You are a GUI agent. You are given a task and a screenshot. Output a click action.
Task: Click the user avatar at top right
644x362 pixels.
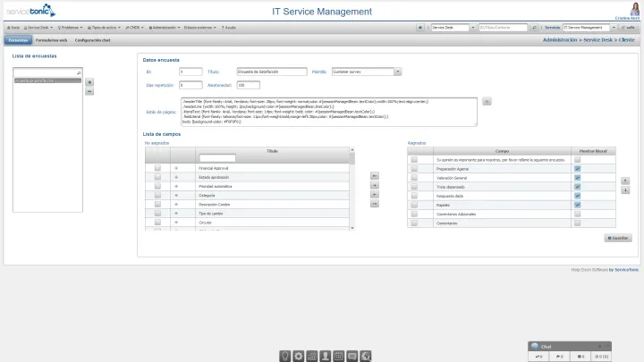click(x=636, y=7)
